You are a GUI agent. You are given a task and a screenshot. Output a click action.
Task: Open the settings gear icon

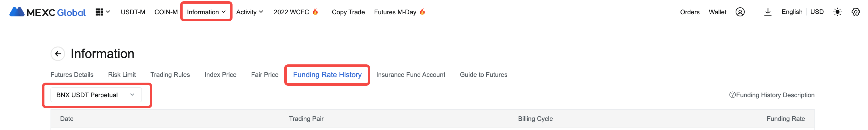click(856, 12)
